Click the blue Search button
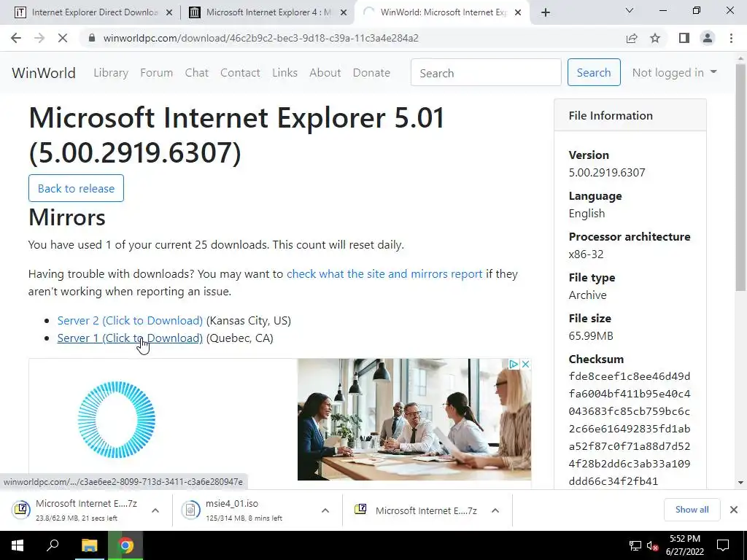Screen dimensions: 747x560 tap(594, 72)
